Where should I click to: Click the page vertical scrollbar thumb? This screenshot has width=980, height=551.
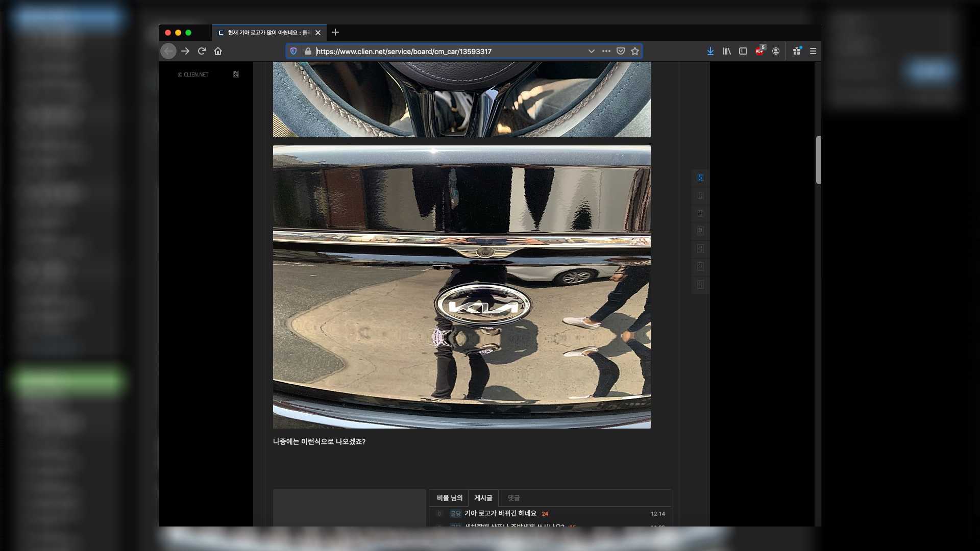(818, 160)
